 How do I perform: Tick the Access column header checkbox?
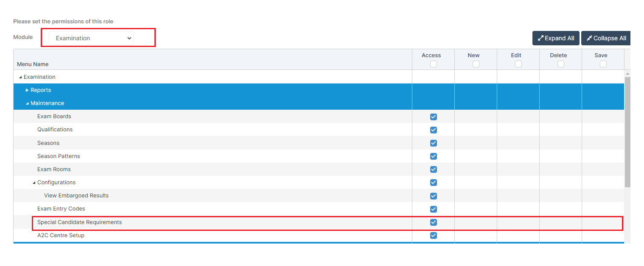coord(434,64)
